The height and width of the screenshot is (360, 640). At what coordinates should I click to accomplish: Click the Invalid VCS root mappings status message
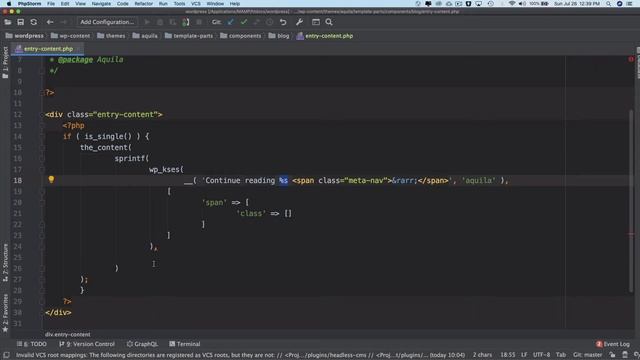click(240, 355)
